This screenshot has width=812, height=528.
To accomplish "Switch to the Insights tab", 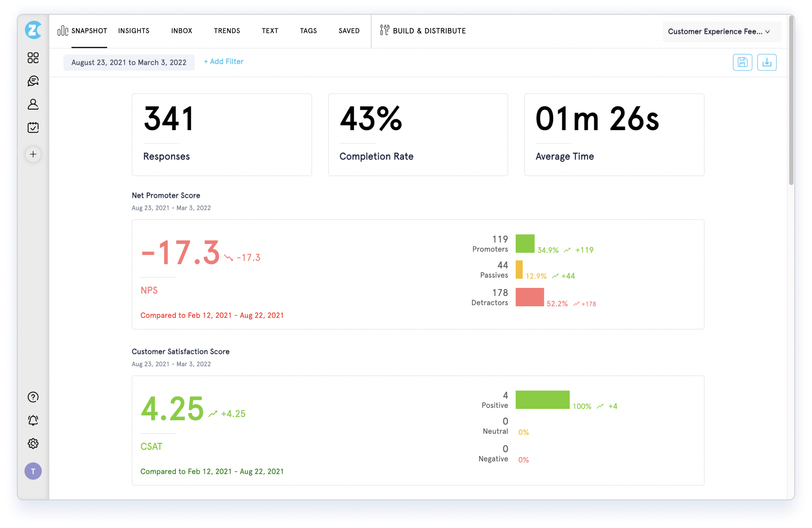I will click(133, 31).
